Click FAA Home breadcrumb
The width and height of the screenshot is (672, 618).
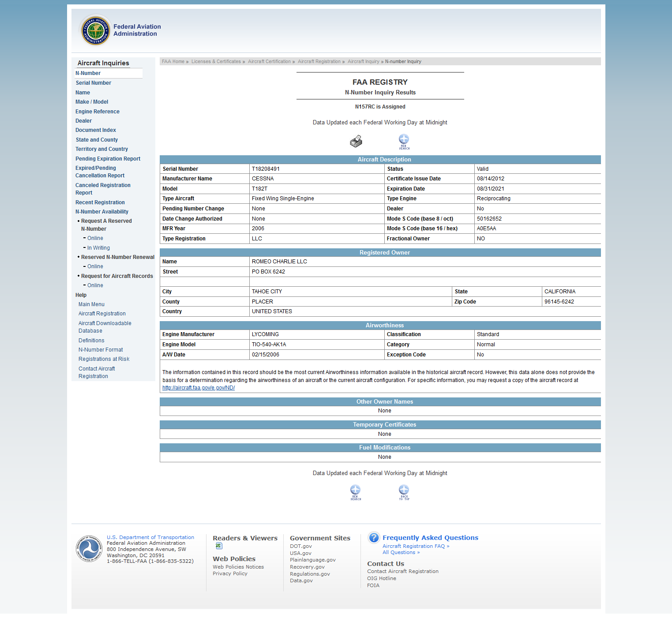pos(173,62)
